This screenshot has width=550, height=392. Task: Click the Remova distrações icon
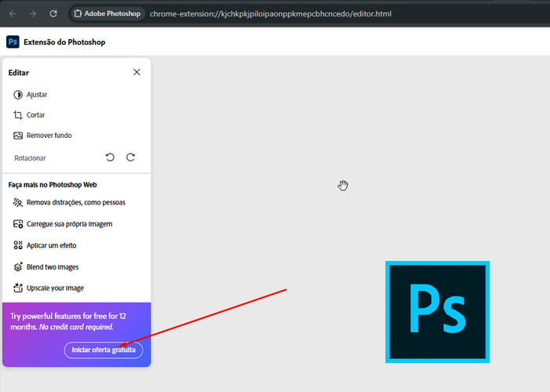pyautogui.click(x=19, y=202)
